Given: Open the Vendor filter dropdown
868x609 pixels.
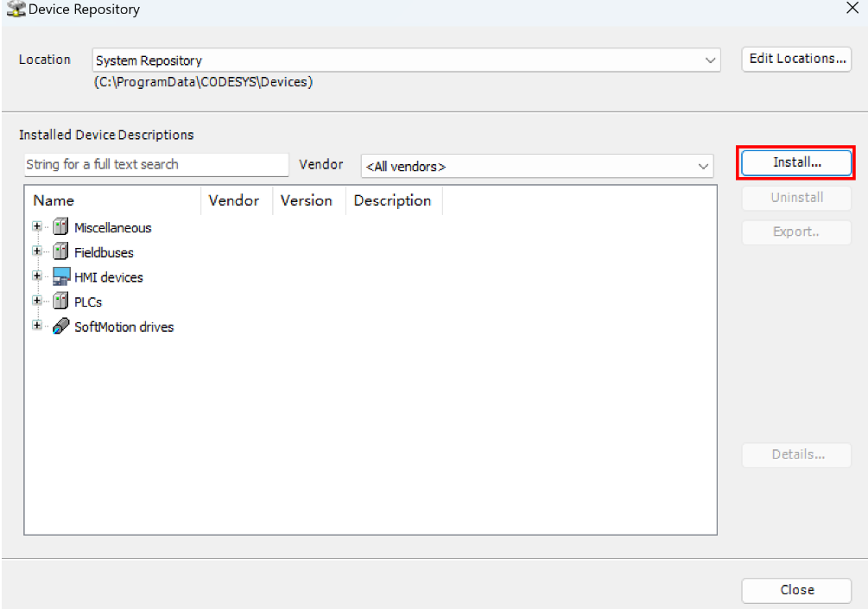Looking at the screenshot, I should [x=703, y=166].
